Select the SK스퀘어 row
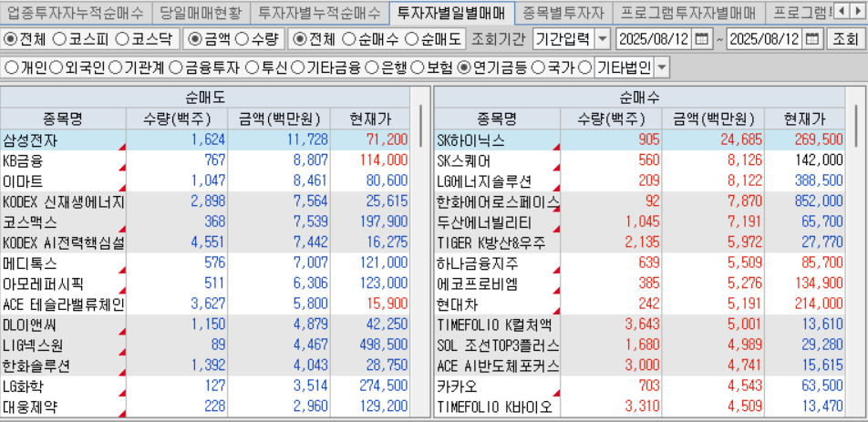 640,160
